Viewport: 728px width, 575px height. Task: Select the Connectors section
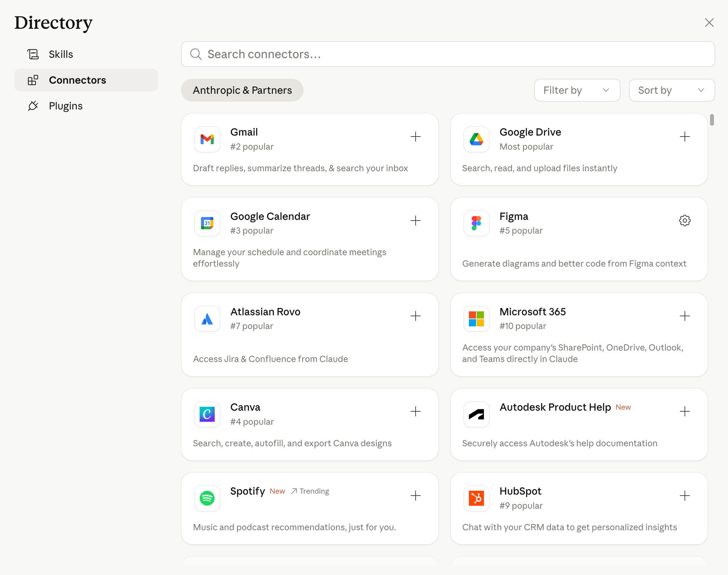86,80
